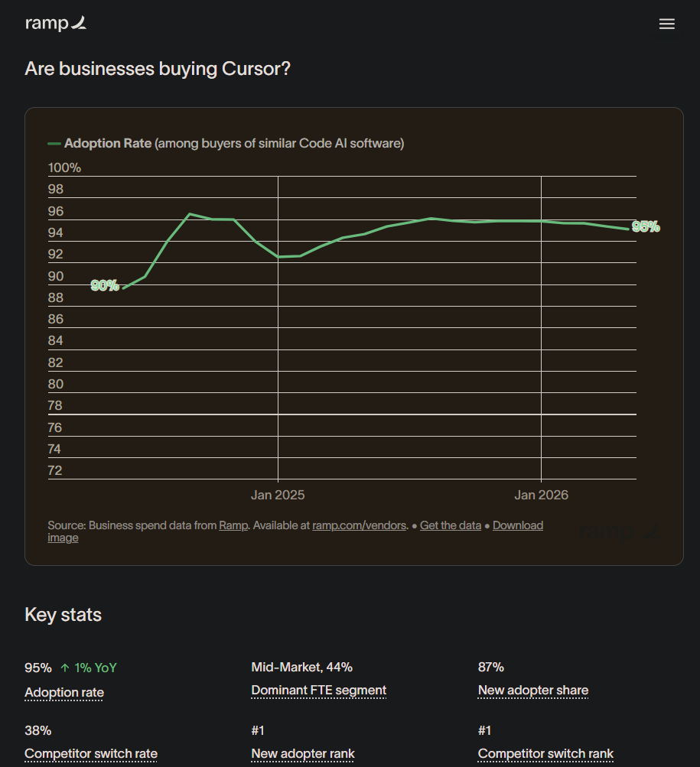
Task: Click the Adoption Rate legend entry
Action: click(226, 143)
